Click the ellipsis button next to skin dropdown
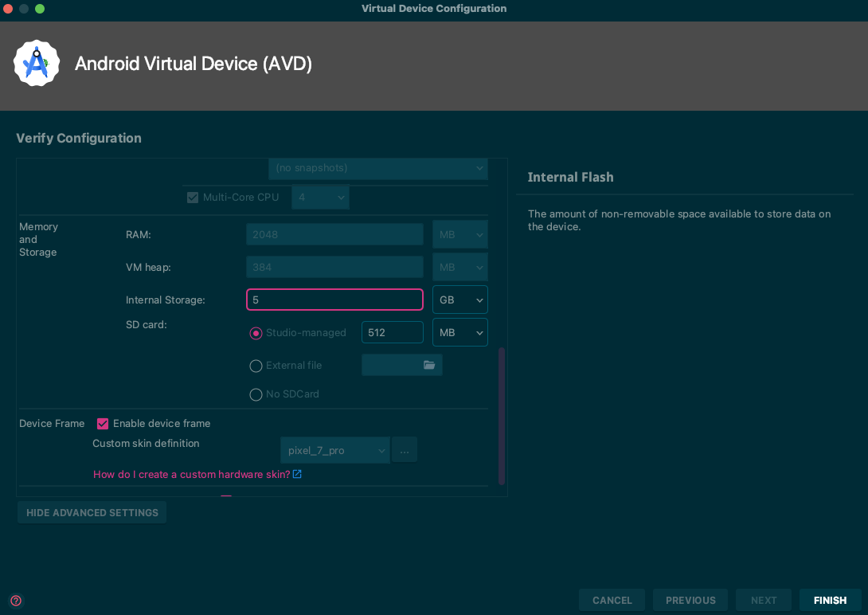 [405, 451]
